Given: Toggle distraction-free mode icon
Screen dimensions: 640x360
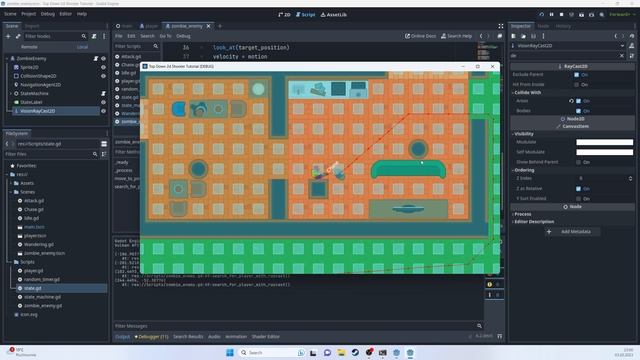Looking at the screenshot, I should [501, 26].
